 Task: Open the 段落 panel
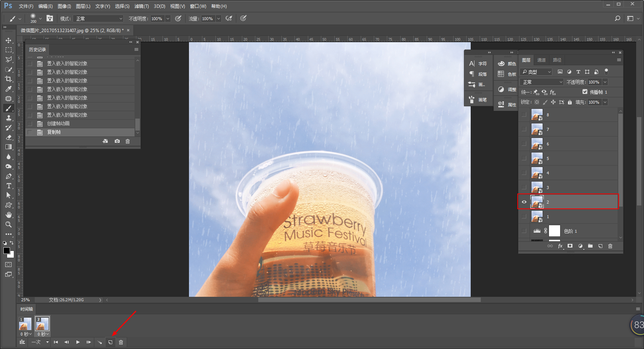(478, 74)
